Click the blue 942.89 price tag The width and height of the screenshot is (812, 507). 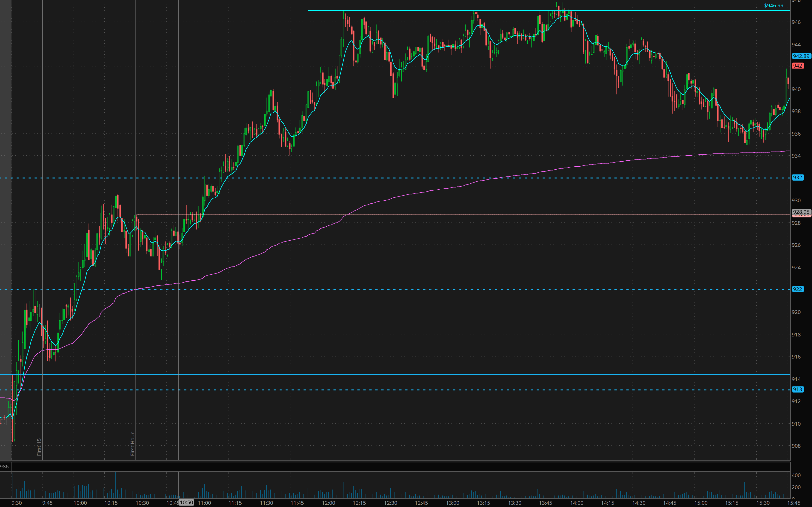tap(801, 56)
